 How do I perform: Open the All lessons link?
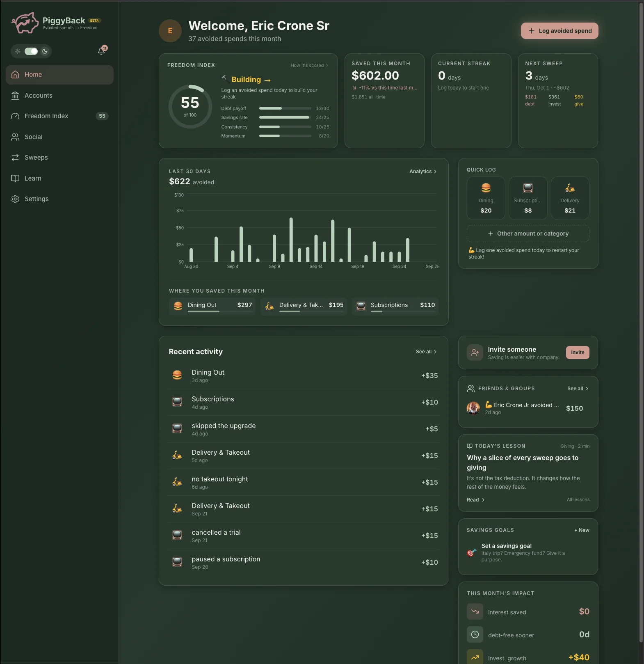click(x=578, y=500)
